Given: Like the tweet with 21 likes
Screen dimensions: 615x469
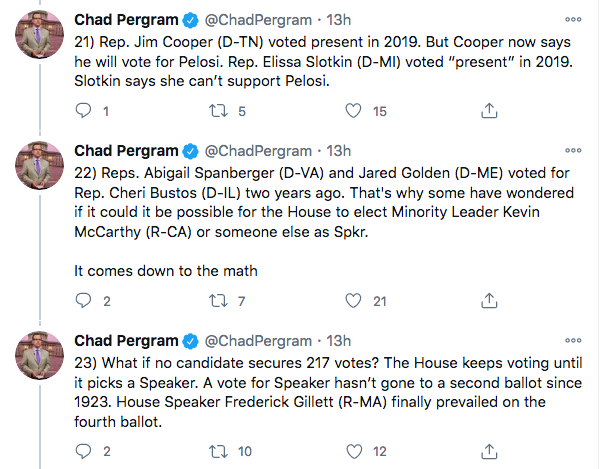Looking at the screenshot, I should (353, 300).
